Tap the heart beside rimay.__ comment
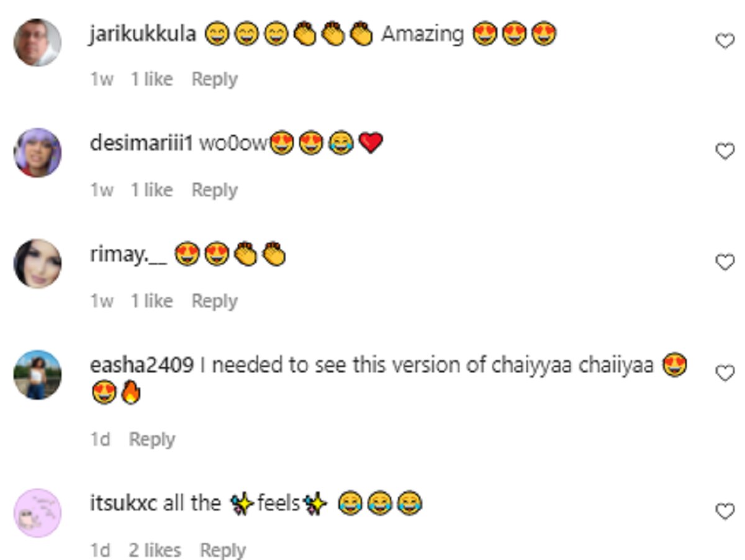The image size is (745, 560). [x=725, y=262]
